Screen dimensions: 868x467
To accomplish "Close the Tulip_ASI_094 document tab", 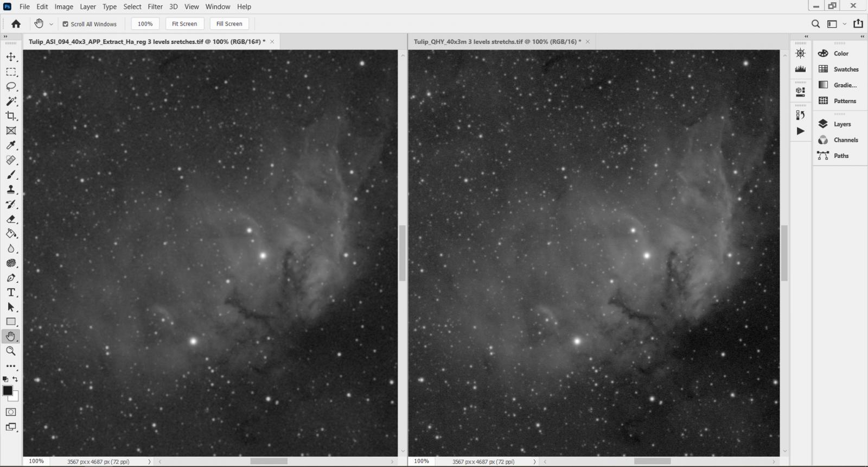I will coord(272,42).
